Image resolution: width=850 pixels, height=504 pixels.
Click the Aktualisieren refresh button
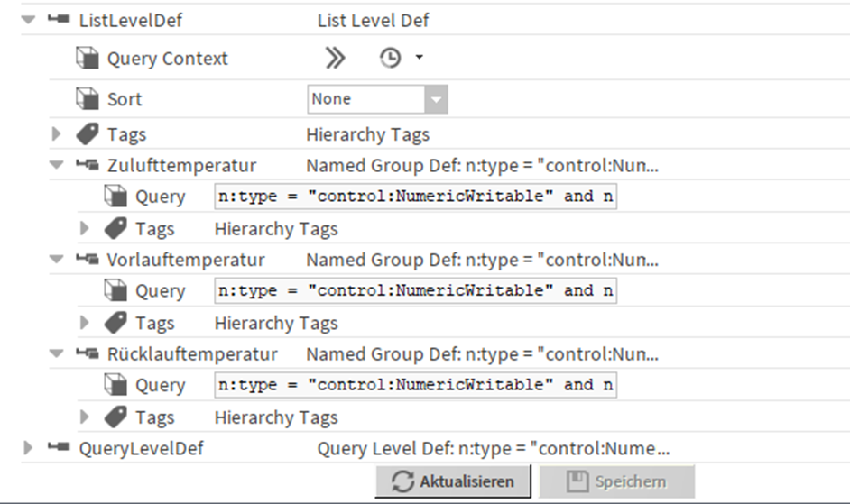(x=453, y=481)
